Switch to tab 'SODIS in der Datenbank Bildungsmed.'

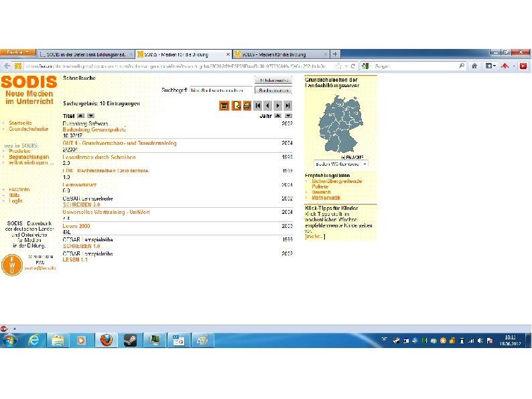pos(86,54)
